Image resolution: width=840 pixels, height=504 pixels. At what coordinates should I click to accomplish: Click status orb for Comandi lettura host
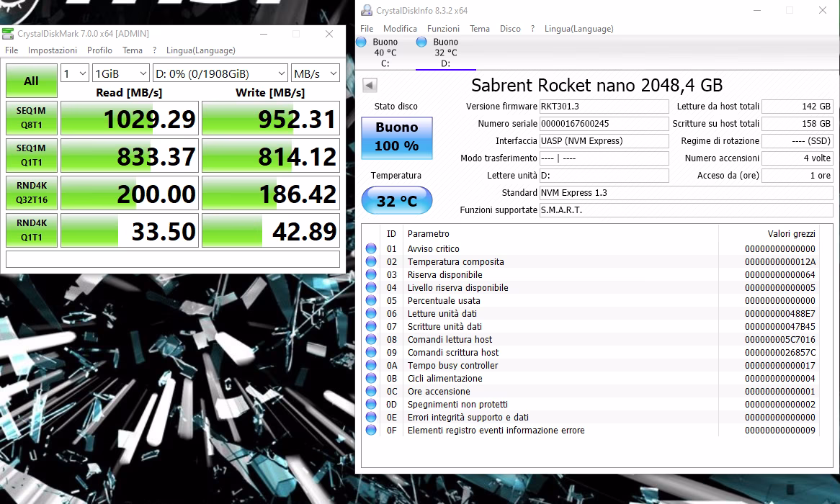371,339
